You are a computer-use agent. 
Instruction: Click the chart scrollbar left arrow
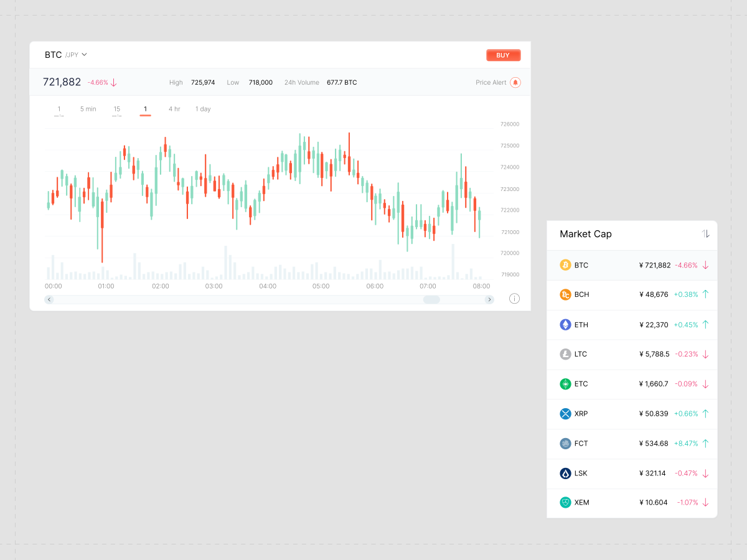pyautogui.click(x=49, y=299)
